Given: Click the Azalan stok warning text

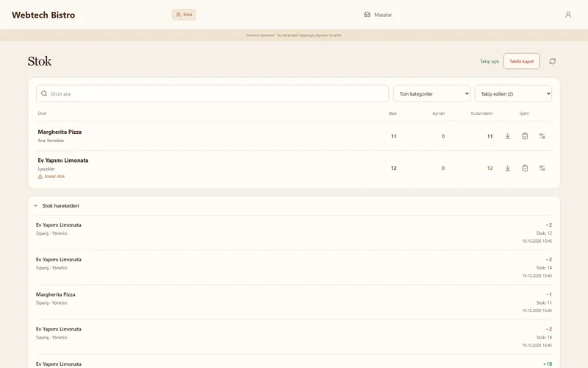Looking at the screenshot, I should tap(54, 177).
